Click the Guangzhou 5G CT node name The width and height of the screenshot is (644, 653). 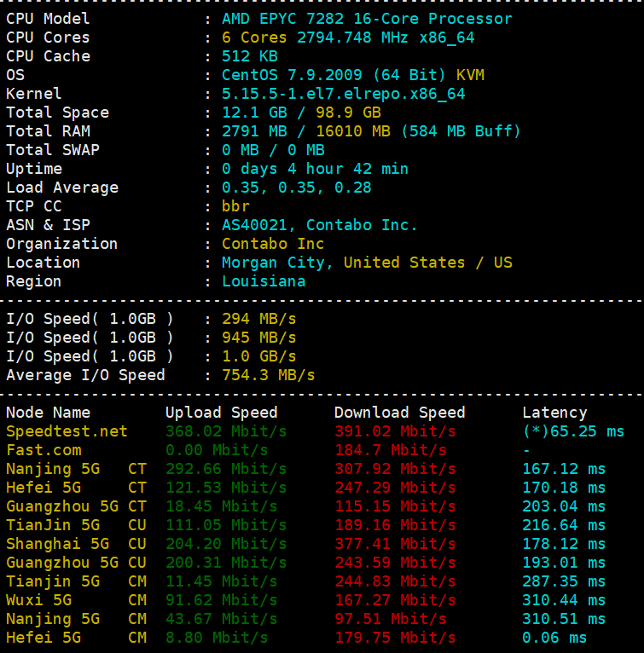click(x=76, y=506)
